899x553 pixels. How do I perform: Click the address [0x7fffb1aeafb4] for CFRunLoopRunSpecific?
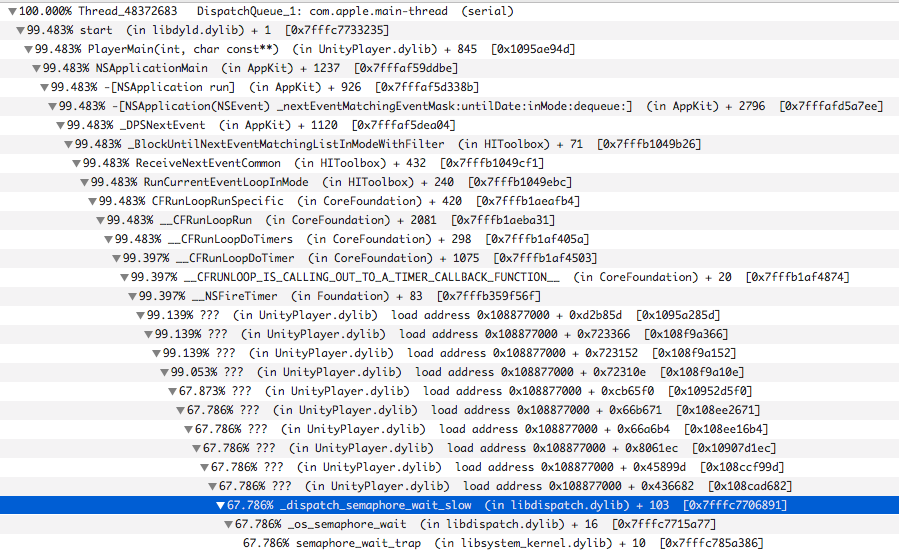pyautogui.click(x=528, y=201)
